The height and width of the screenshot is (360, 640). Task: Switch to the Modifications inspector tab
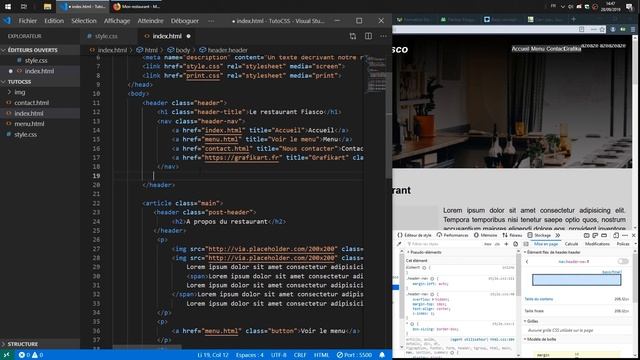(597, 244)
